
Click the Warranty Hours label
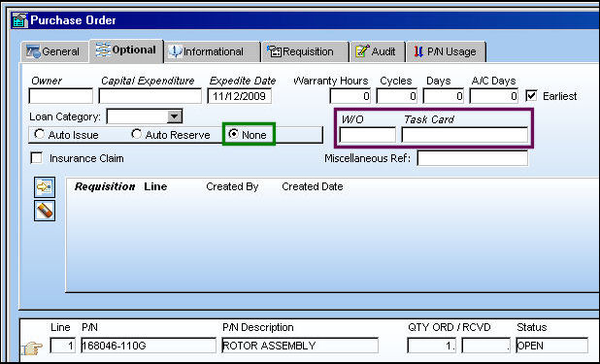(x=331, y=81)
